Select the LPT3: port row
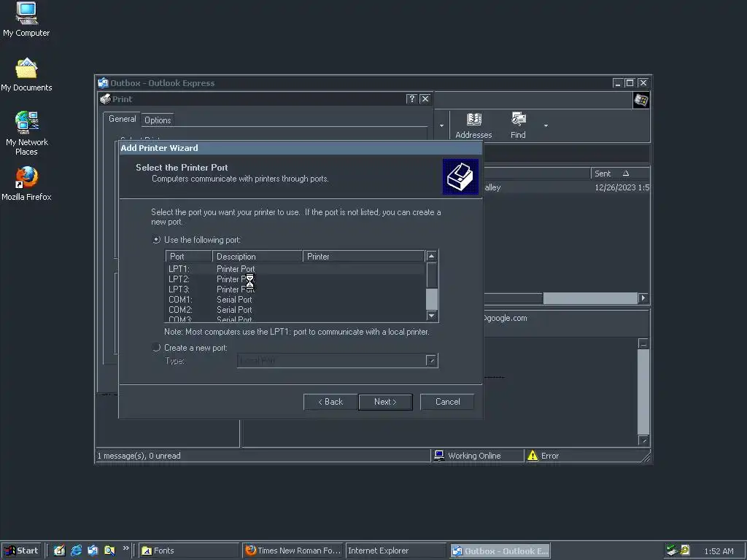Screen dimensions: 747x560 [295, 289]
